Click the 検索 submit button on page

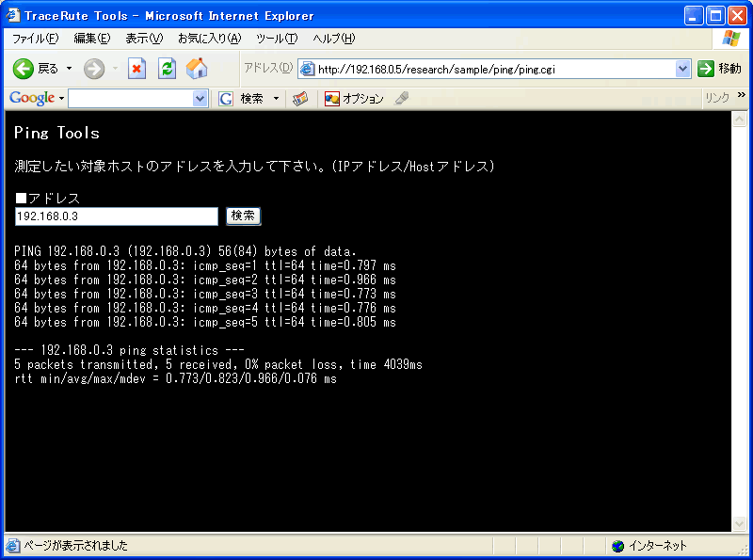244,216
